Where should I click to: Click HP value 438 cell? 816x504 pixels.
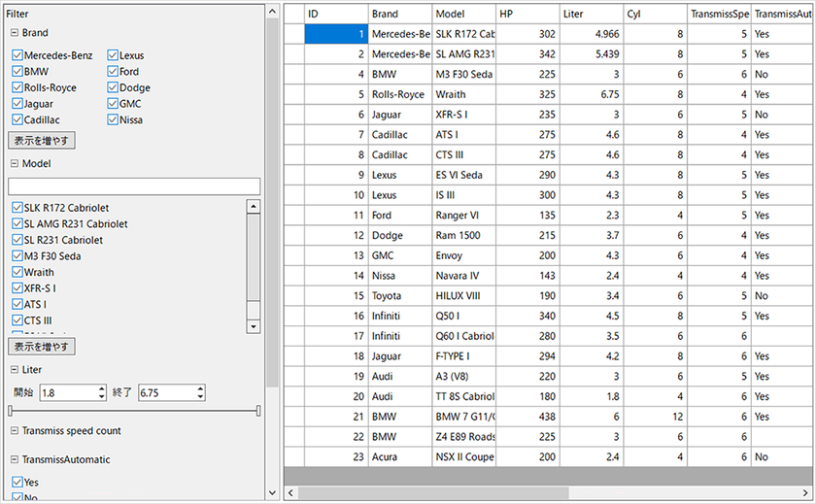[527, 417]
